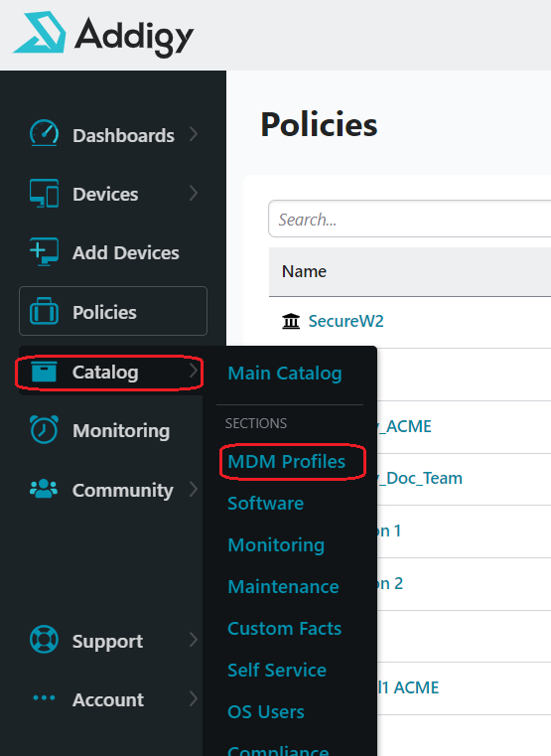Select Monitoring in the Catalog flyout
551x756 pixels.
click(x=276, y=545)
